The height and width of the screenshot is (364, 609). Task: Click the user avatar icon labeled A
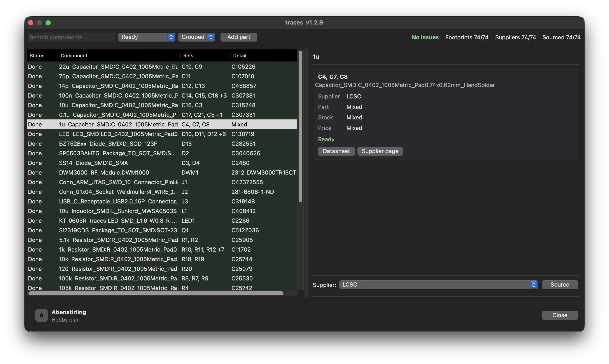[41, 315]
